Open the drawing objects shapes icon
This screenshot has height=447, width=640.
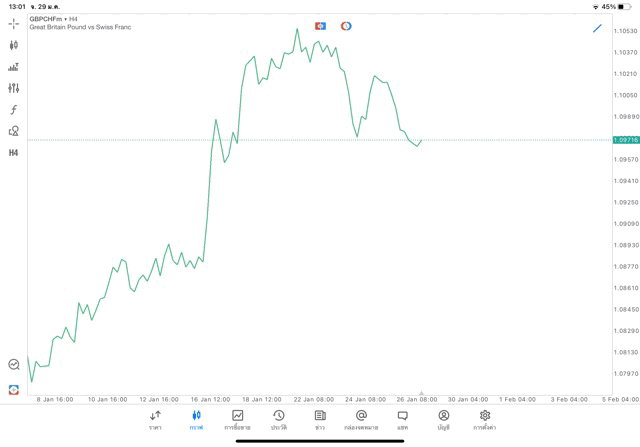coord(14,131)
